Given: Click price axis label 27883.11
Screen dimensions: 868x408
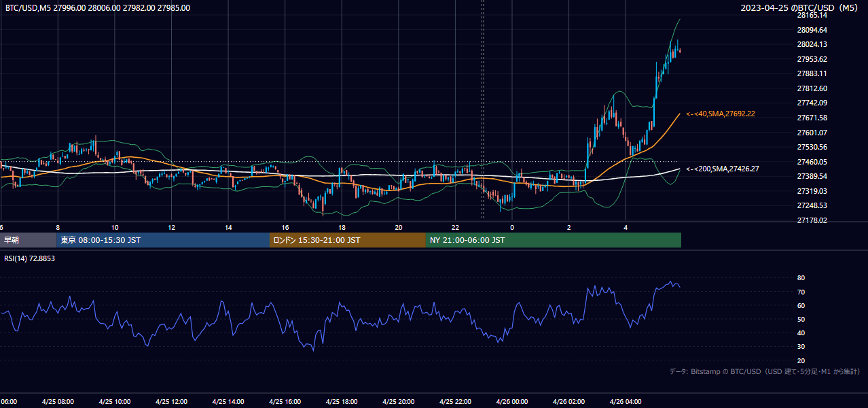Looking at the screenshot, I should [812, 73].
